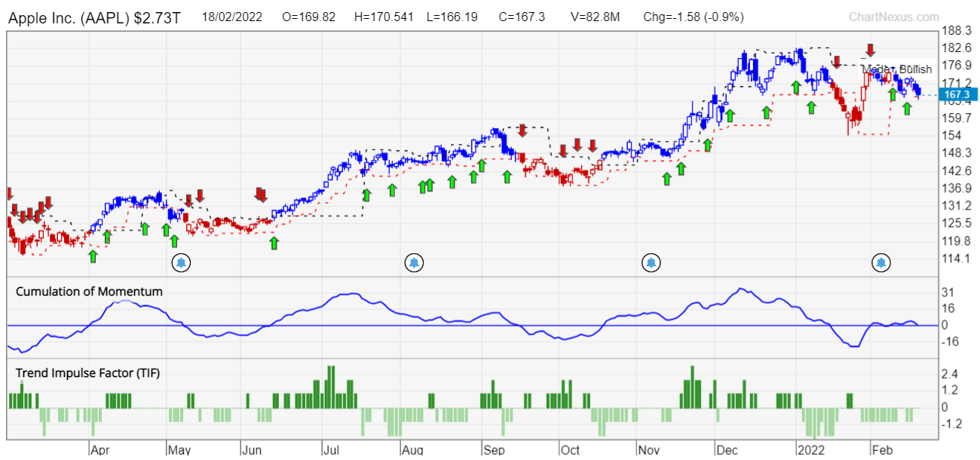Viewport: 980px width, 460px height.
Task: Click the red sell arrow in mid-September
Action: tap(522, 130)
